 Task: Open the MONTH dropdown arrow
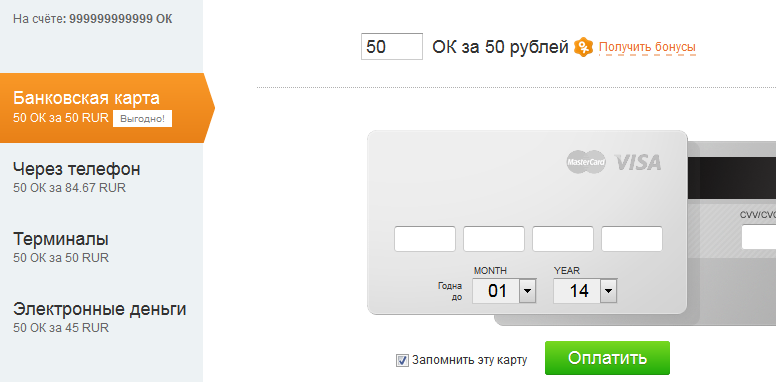click(x=528, y=291)
